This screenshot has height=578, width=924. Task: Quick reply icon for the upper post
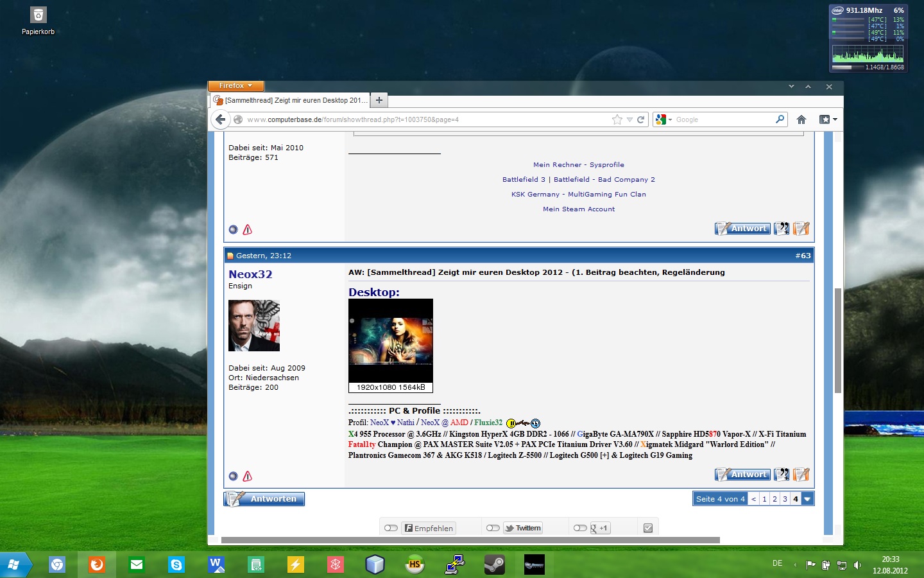(801, 228)
